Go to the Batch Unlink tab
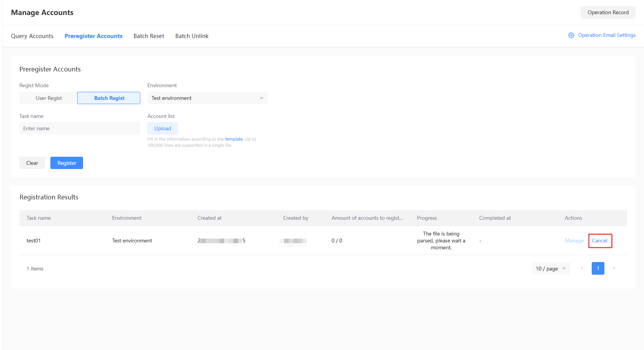Viewport: 644px width, 350px height. click(x=192, y=36)
